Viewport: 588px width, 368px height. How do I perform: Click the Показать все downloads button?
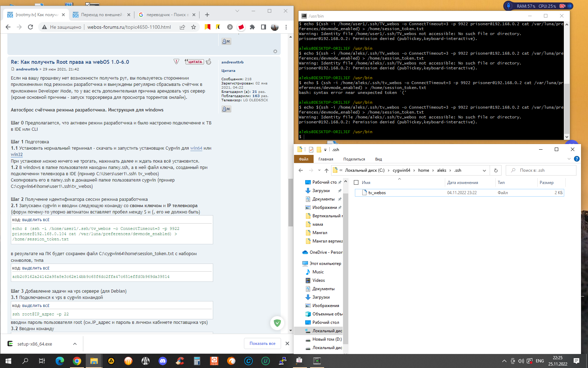262,343
